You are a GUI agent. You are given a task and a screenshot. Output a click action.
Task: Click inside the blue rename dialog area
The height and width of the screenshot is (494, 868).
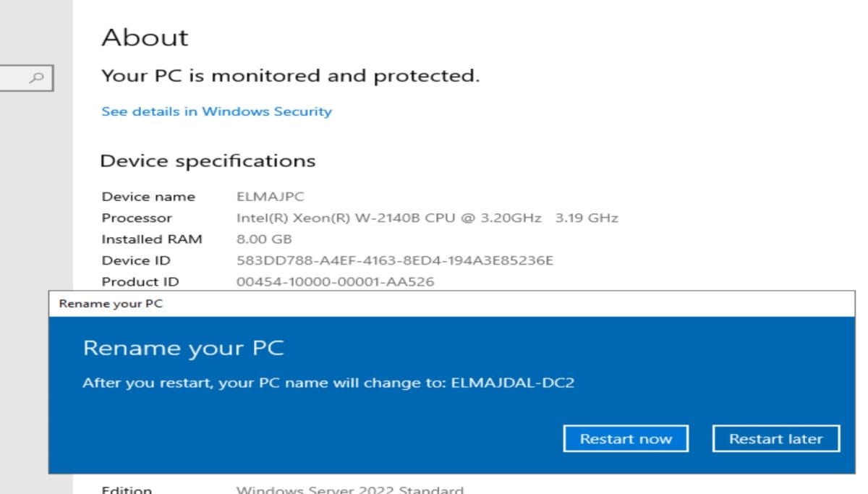pos(289,420)
